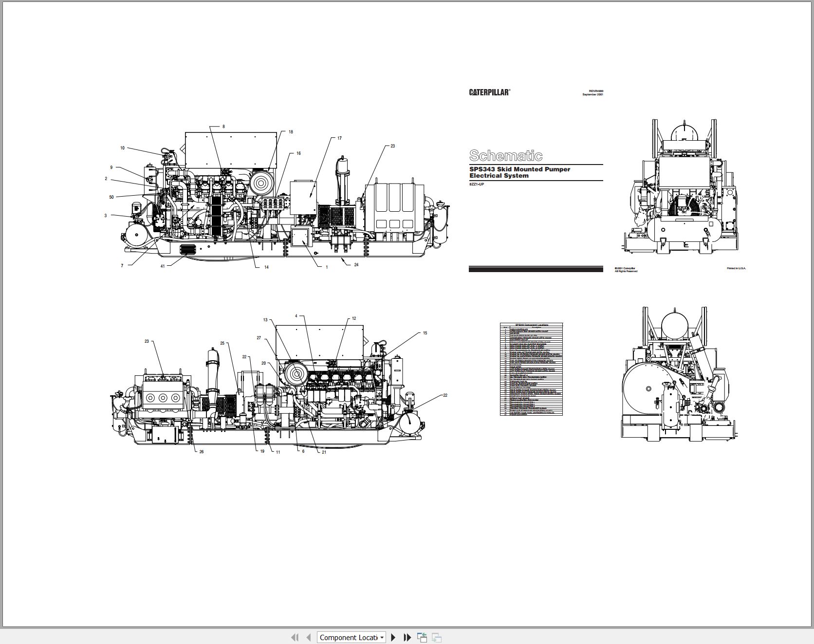
Task: Click callout number 13
Action: [265, 320]
